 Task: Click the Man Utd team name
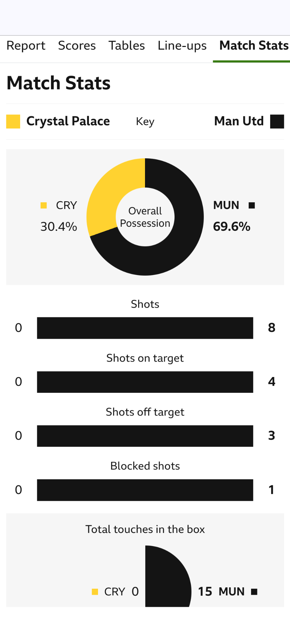click(239, 121)
